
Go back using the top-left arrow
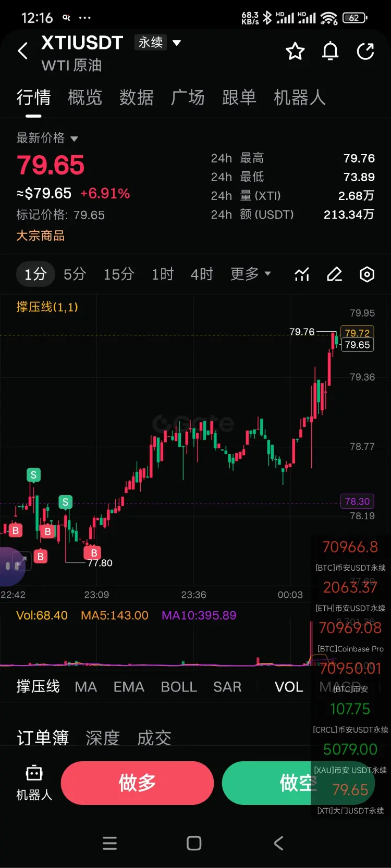click(x=22, y=51)
